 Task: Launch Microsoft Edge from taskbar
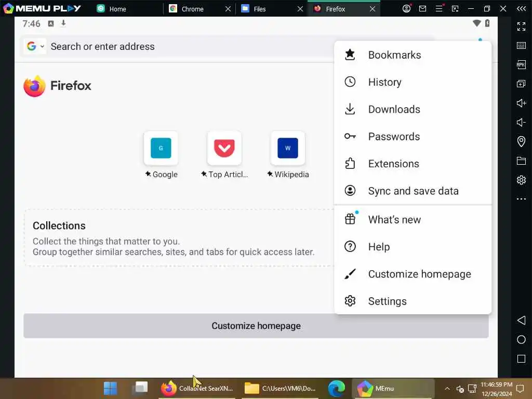[x=336, y=388]
